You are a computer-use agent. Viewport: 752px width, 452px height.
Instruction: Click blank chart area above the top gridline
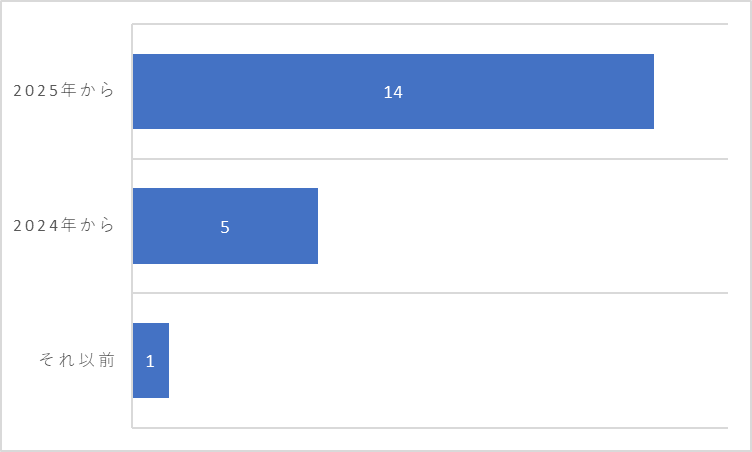click(430, 12)
